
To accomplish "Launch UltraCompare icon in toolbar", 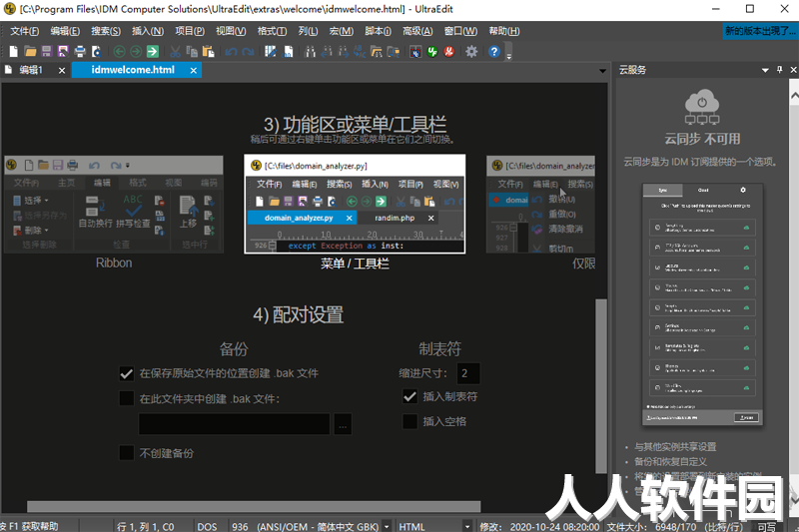I will (x=415, y=52).
